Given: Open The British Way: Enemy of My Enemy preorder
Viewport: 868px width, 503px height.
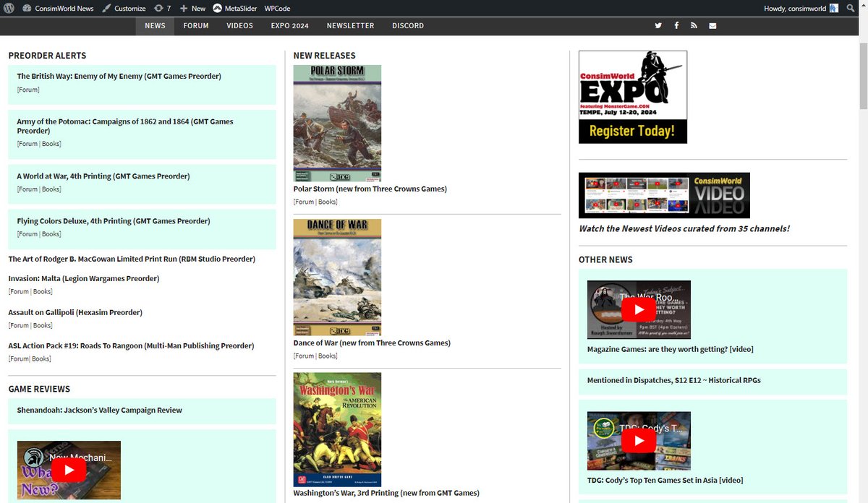Looking at the screenshot, I should coord(119,76).
